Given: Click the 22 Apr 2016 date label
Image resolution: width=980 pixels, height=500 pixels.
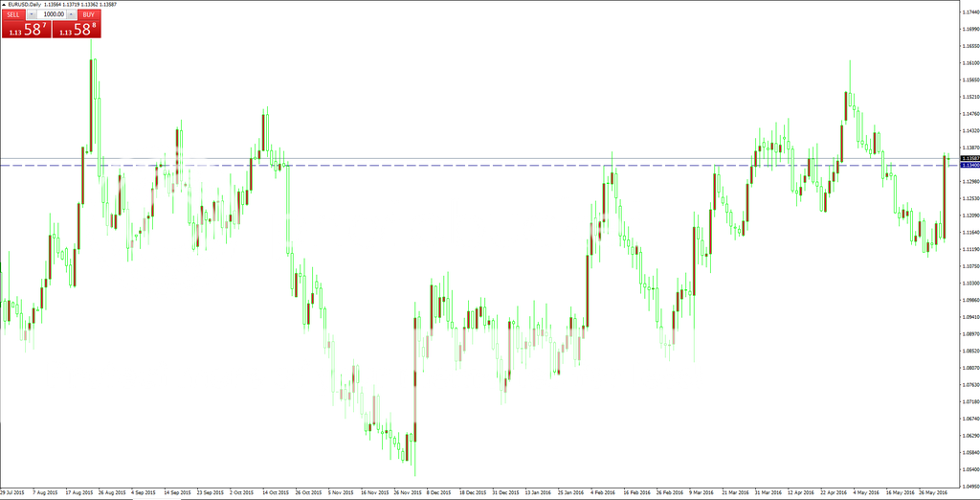Looking at the screenshot, I should pos(834,492).
